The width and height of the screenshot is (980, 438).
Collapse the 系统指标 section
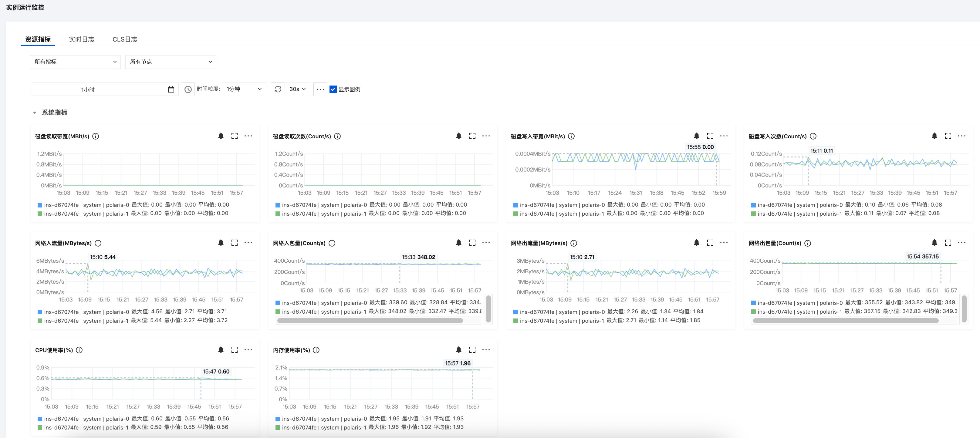[35, 113]
